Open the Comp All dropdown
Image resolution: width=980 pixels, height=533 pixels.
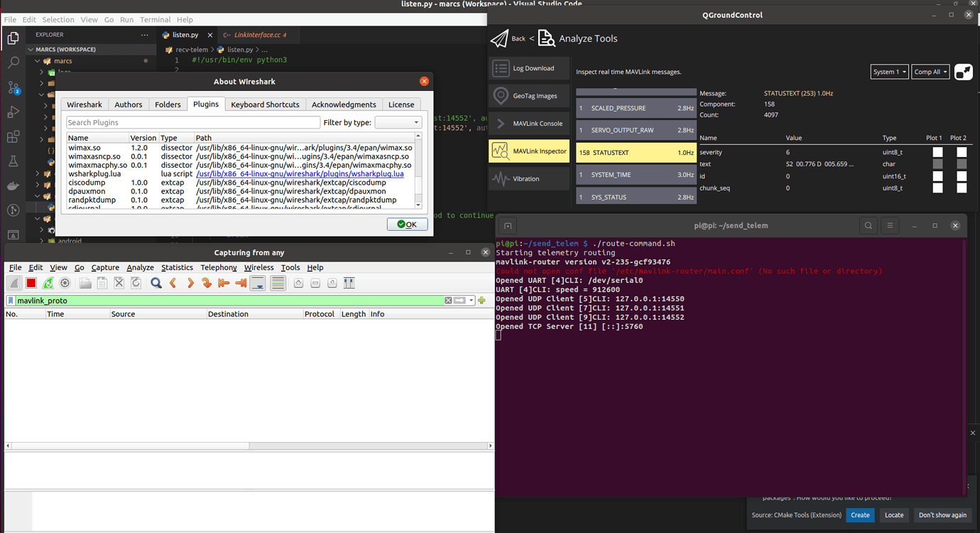point(930,71)
